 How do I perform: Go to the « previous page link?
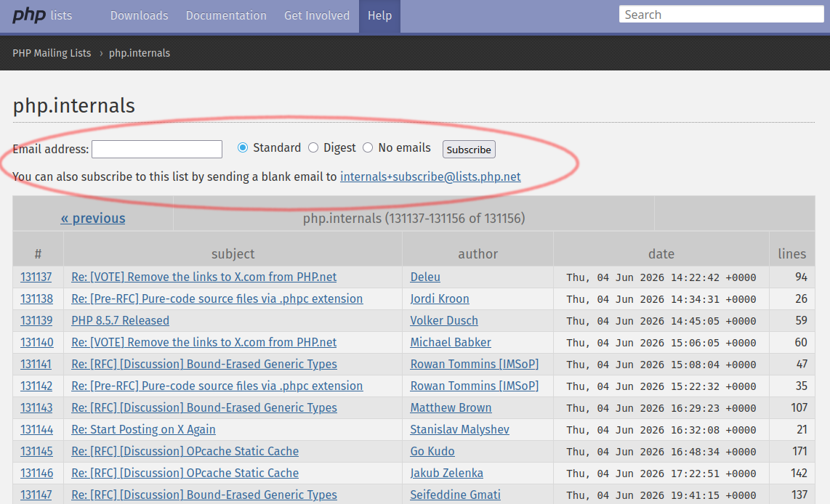(x=92, y=218)
